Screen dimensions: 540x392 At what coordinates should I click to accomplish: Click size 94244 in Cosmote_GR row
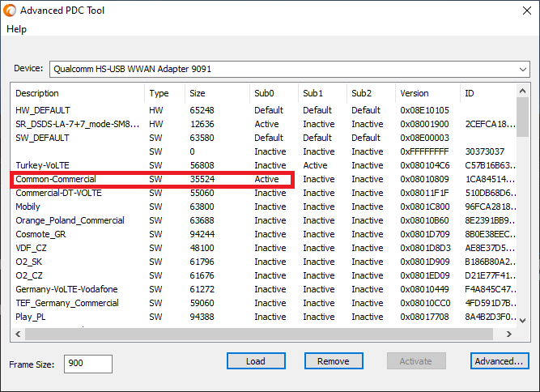pos(202,234)
